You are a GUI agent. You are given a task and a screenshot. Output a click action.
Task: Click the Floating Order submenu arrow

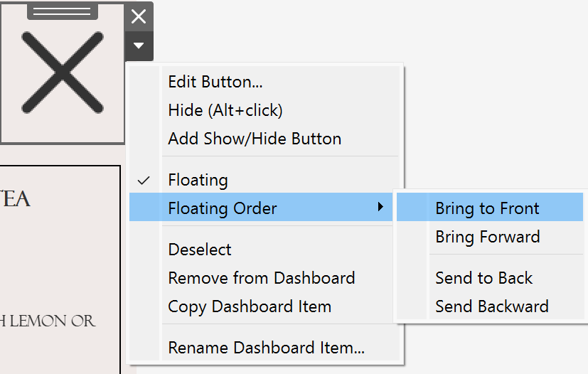click(380, 208)
